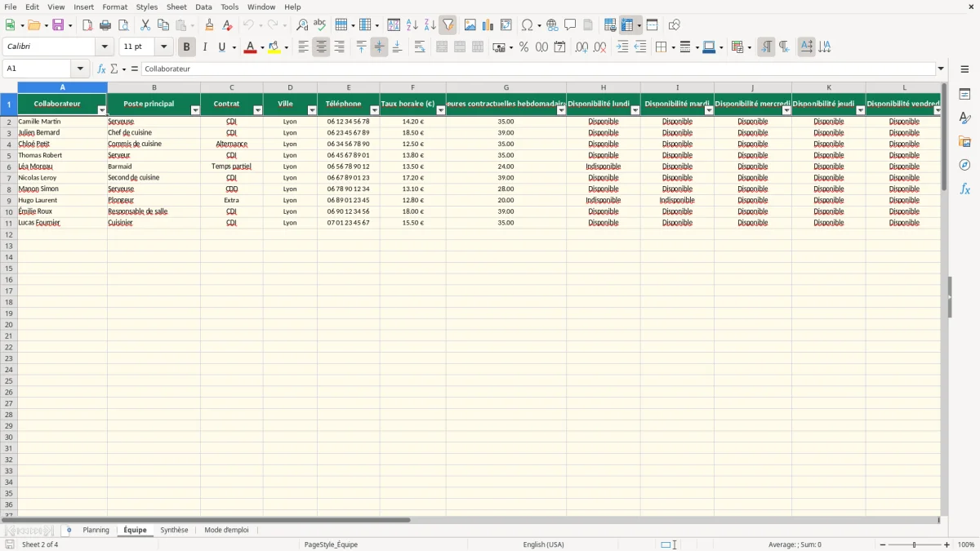Screen dimensions: 980x551
Task: Toggle Wrap Text
Action: coord(420,47)
